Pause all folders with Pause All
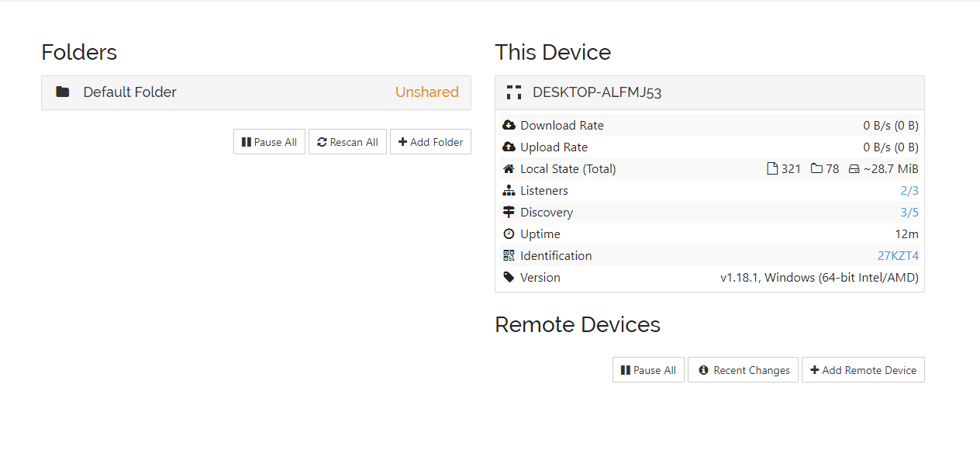 269,142
